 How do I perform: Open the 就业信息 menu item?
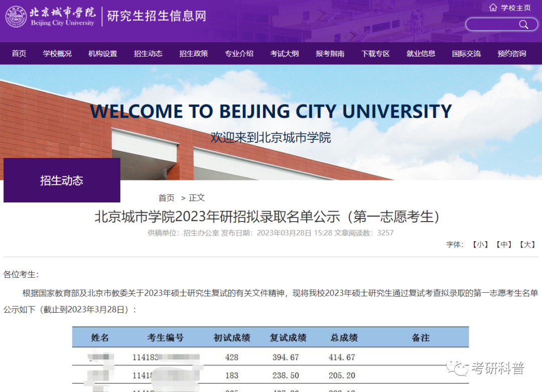point(421,54)
